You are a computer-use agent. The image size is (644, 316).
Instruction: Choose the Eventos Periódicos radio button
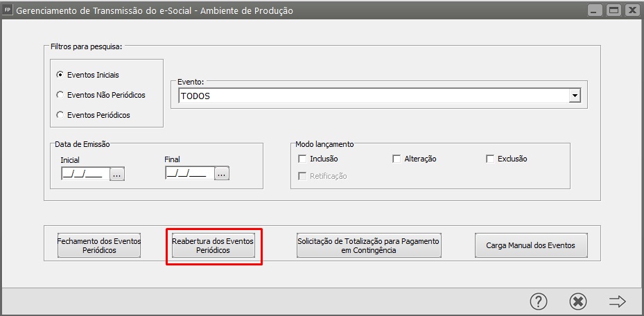tap(60, 115)
